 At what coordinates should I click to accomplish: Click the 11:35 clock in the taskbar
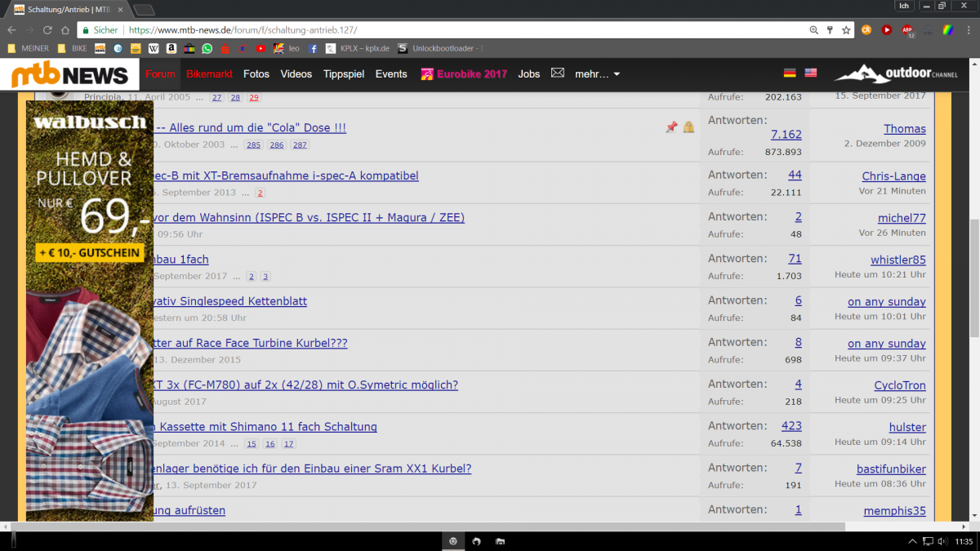tap(964, 541)
